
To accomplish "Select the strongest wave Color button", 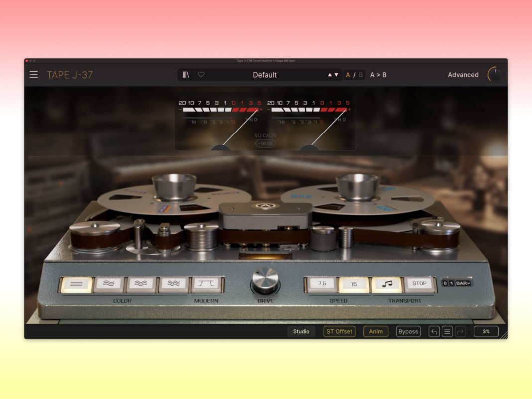I will click(173, 284).
